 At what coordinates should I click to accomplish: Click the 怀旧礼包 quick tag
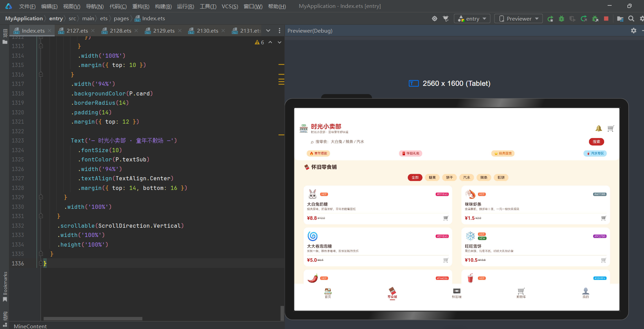[411, 154]
